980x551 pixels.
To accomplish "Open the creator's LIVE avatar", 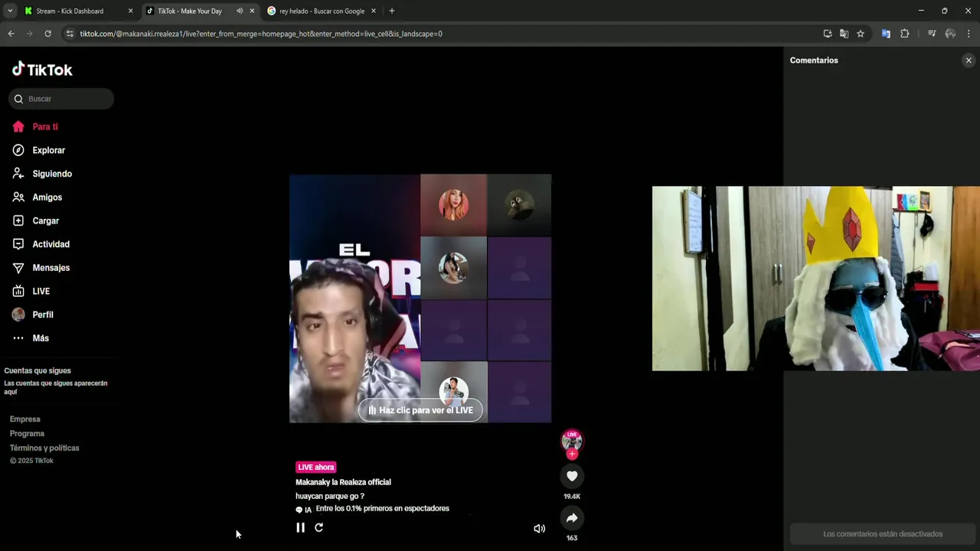I will (572, 440).
